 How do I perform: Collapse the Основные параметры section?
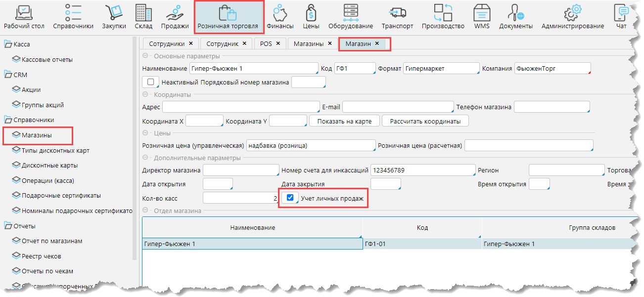coord(145,56)
